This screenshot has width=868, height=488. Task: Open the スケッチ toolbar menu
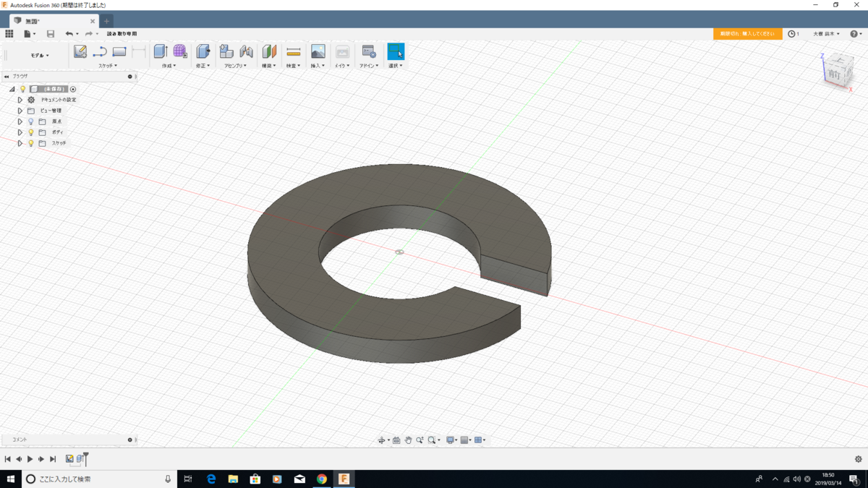[x=108, y=66]
